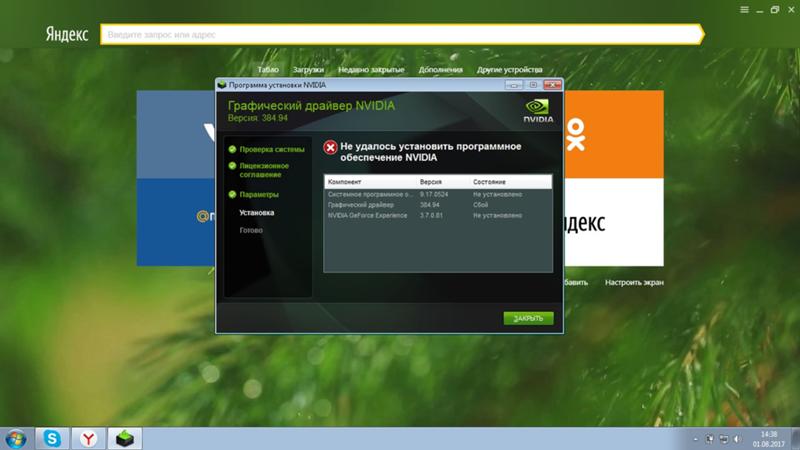Screen dimensions: 800x450
Task: Open the Недавно закрытые tab
Action: 371,69
